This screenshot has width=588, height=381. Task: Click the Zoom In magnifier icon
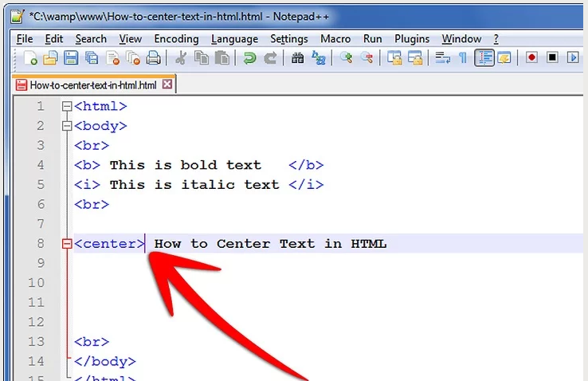click(346, 58)
